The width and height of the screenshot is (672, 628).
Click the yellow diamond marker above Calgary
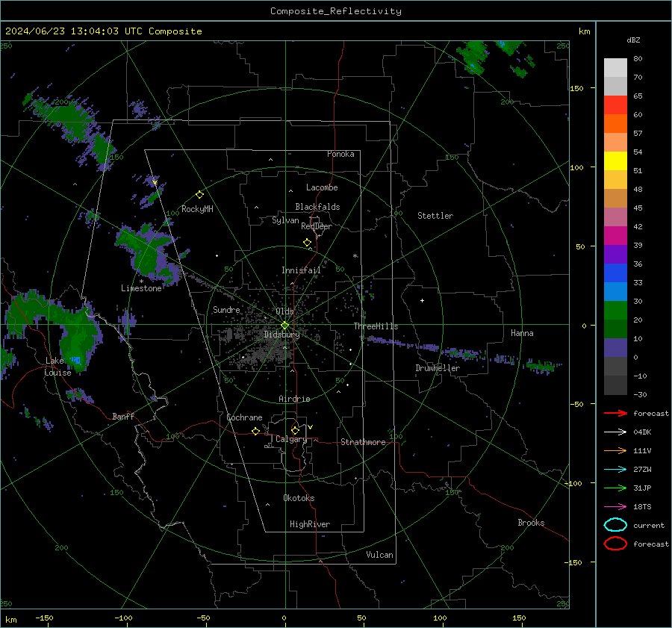[x=295, y=430]
